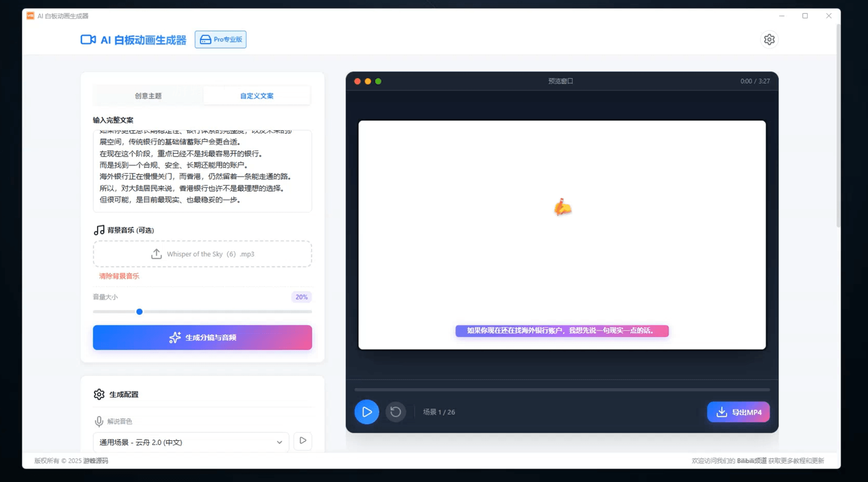Image resolution: width=868 pixels, height=482 pixels.
Task: Switch to the 创意主题 tab
Action: tap(148, 96)
